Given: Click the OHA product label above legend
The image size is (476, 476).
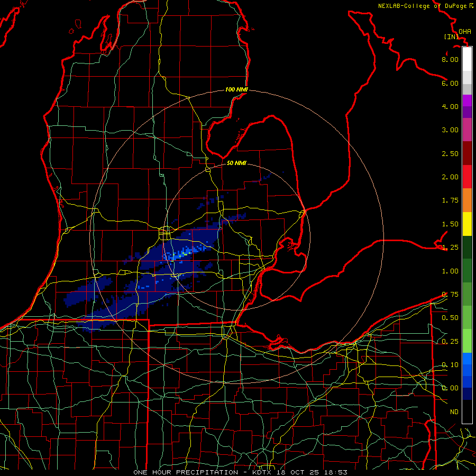Looking at the screenshot, I should 465,31.
